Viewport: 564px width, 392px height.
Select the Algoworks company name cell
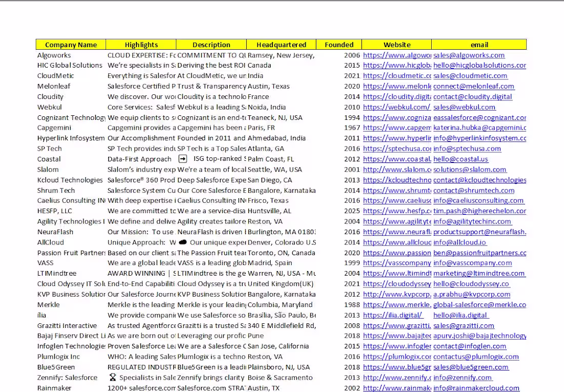(x=71, y=55)
